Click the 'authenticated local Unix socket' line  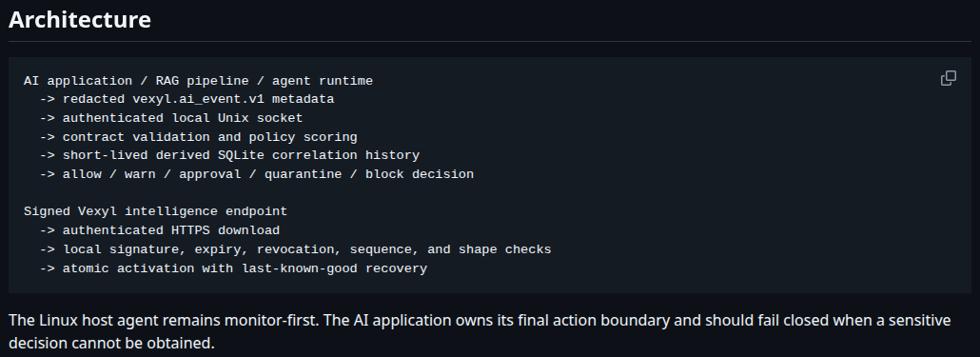171,118
